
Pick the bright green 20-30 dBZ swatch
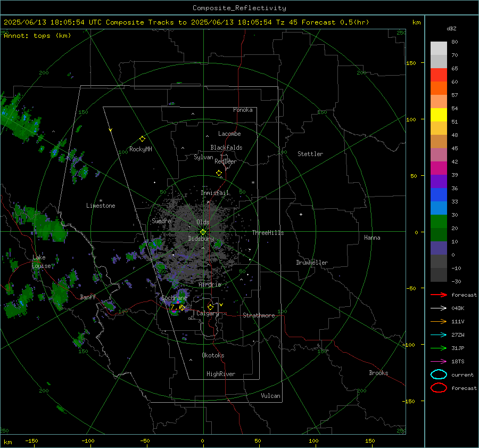coord(439,222)
